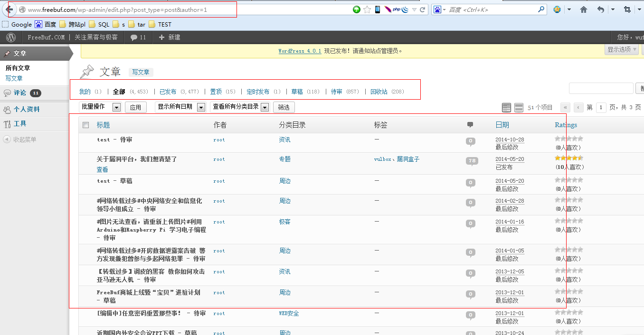Bookmark this page with the star icon

pos(367,9)
